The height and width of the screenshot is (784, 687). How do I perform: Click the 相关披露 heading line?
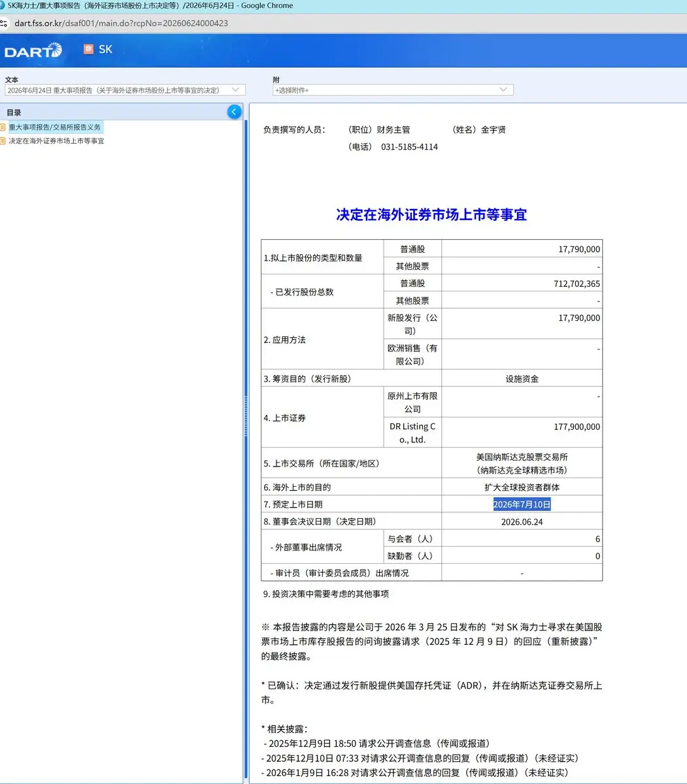tap(284, 728)
